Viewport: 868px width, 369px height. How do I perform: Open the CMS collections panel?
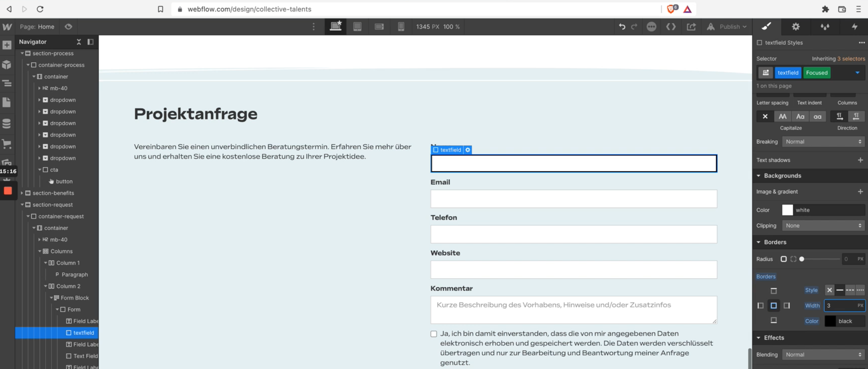pyautogui.click(x=7, y=124)
